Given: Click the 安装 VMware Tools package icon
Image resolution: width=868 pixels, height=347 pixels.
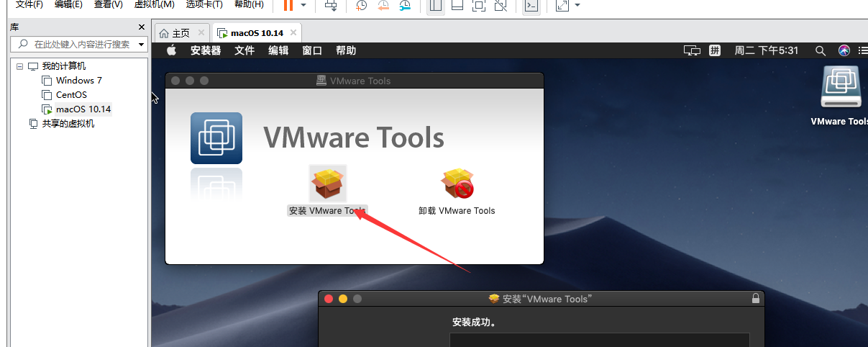Looking at the screenshot, I should pos(327,184).
